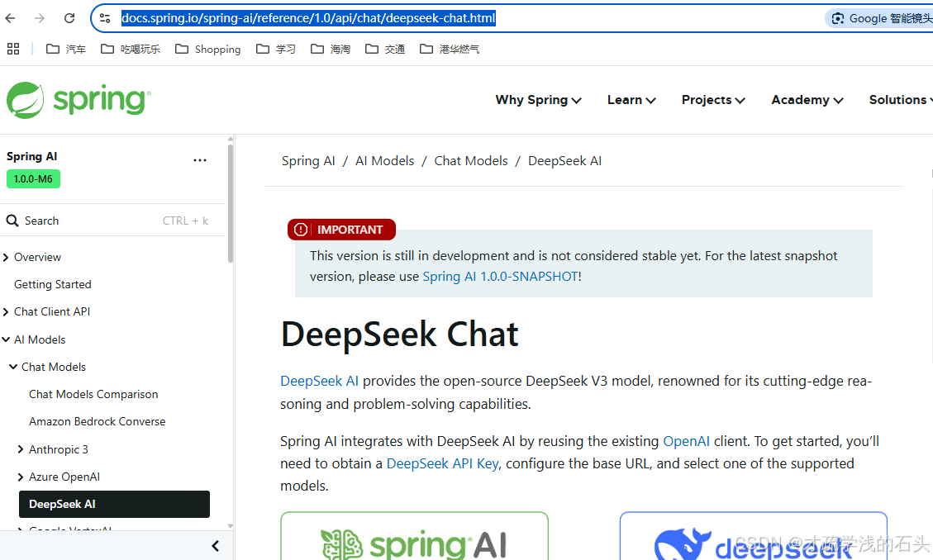Click the Spring AI logo card
The width and height of the screenshot is (933, 560).
[x=414, y=535]
